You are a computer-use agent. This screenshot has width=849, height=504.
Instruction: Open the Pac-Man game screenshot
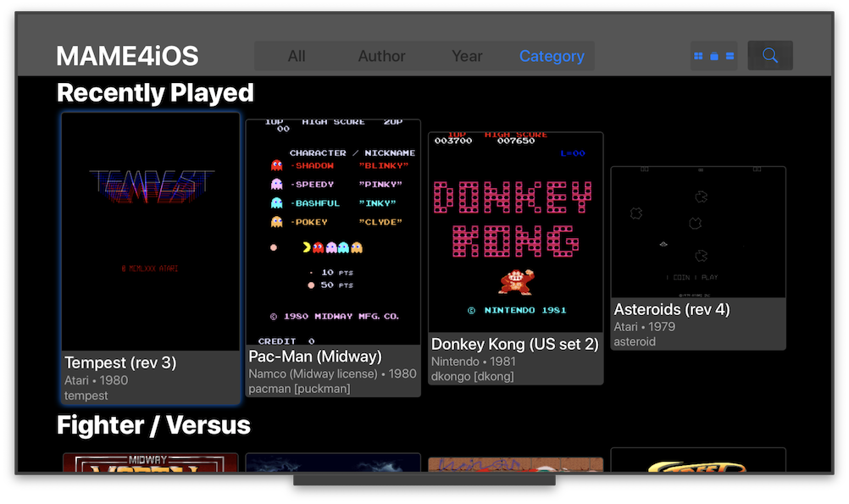[333, 232]
